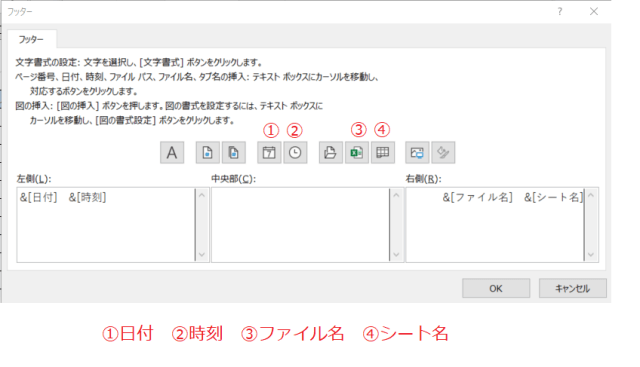Viewport: 640px width, 367px height.
Task: Insert number of pages icon
Action: coord(233,153)
